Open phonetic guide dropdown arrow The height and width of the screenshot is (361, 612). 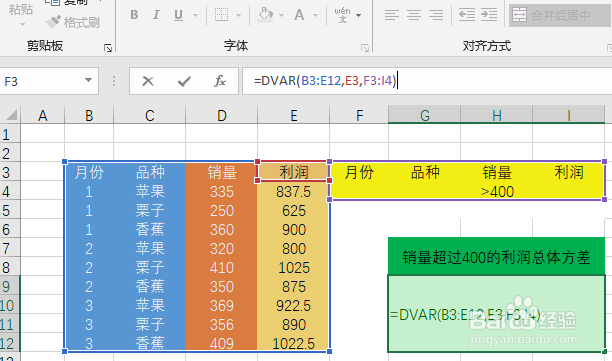click(358, 16)
